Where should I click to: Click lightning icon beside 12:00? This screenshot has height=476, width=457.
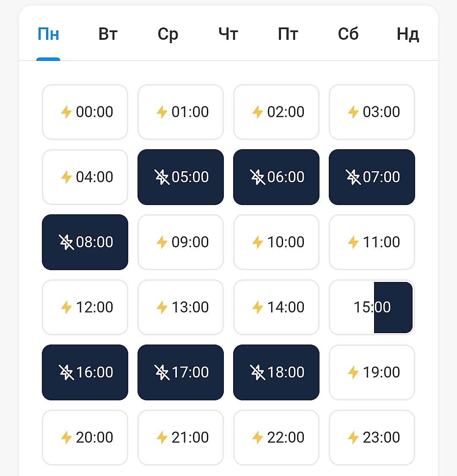pyautogui.click(x=66, y=307)
